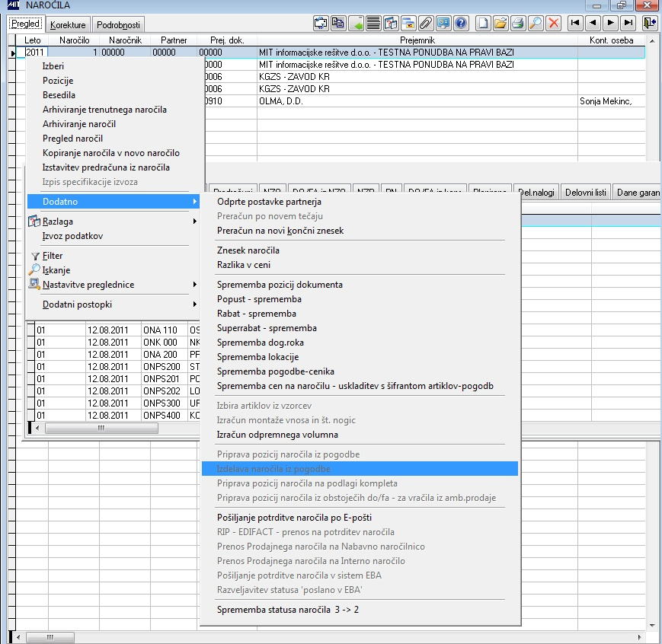Click the open folder toolbar icon

pos(500,23)
